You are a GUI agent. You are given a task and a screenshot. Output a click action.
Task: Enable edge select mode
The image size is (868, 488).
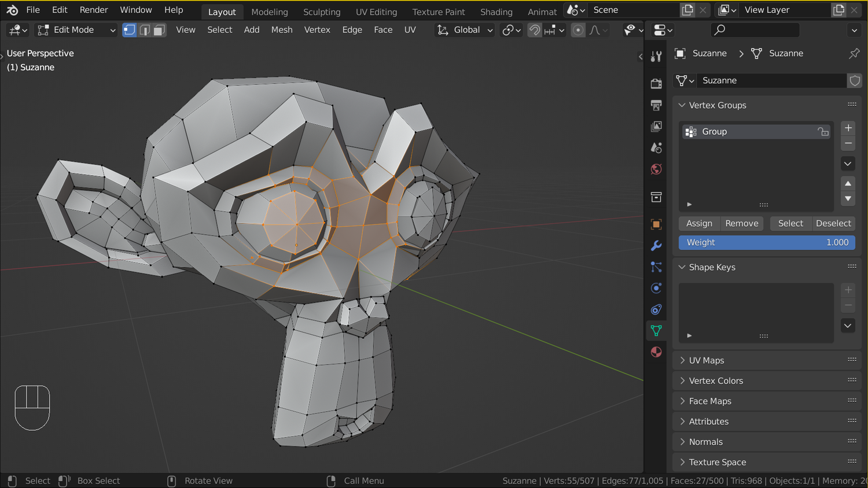pos(145,29)
